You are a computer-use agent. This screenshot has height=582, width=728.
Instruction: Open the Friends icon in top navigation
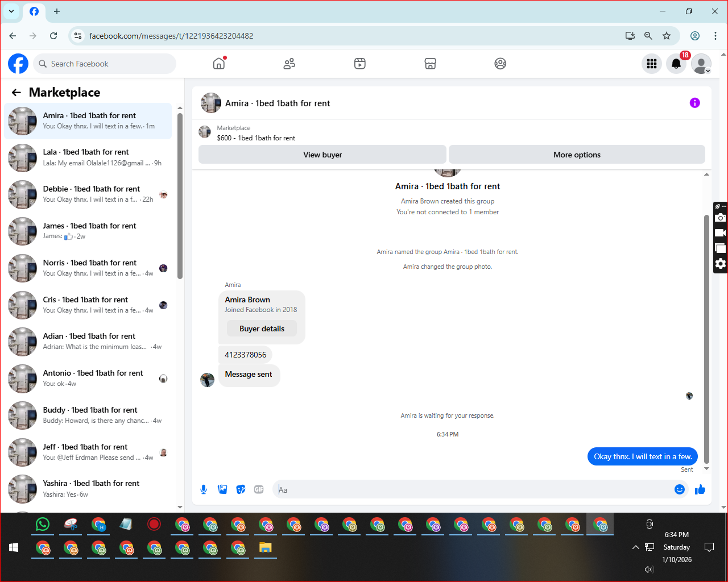(289, 64)
